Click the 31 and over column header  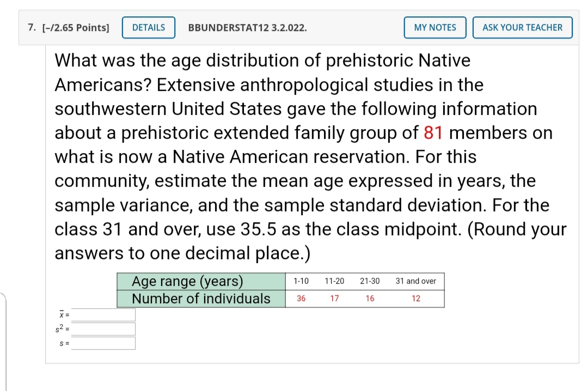click(415, 281)
